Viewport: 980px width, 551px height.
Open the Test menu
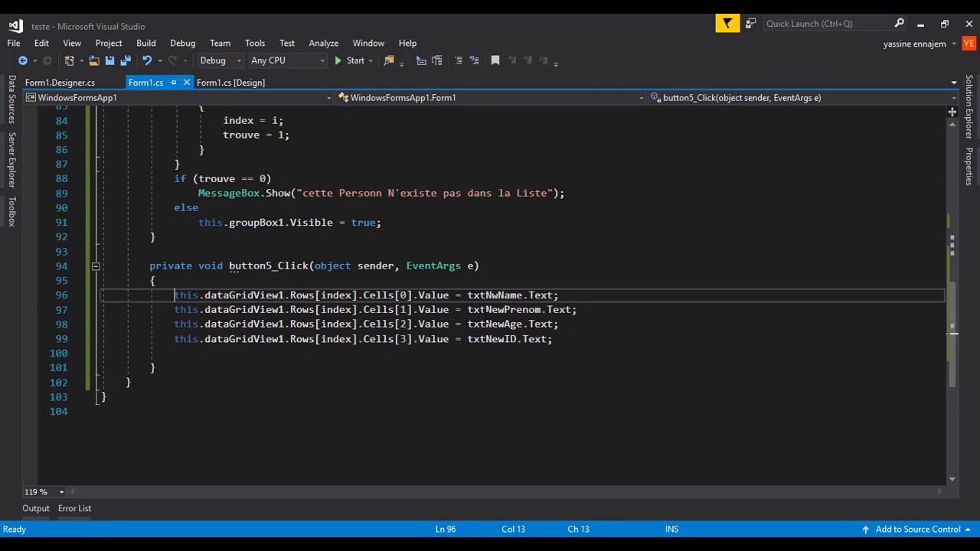287,43
